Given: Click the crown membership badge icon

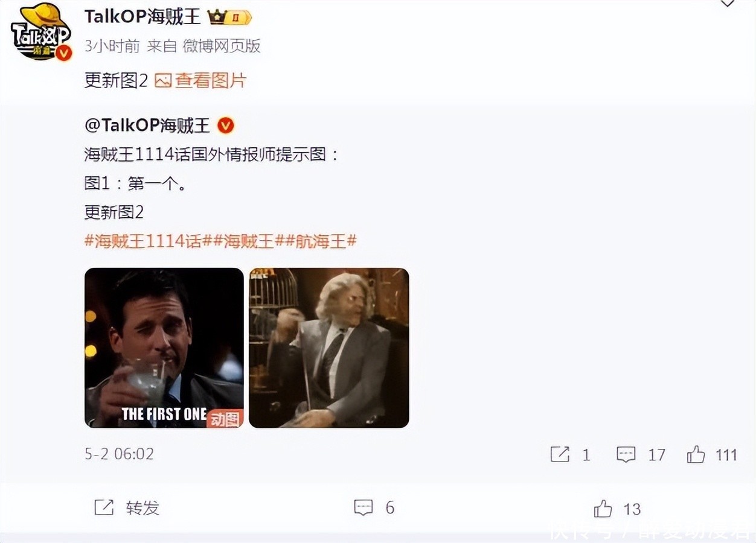Looking at the screenshot, I should pyautogui.click(x=230, y=17).
